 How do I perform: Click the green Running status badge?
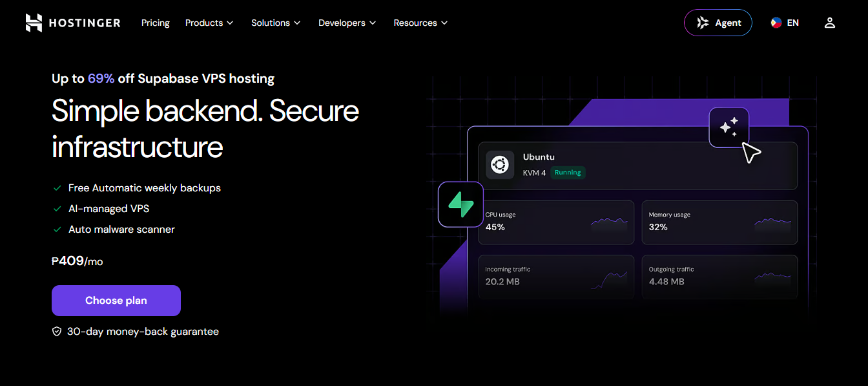(x=568, y=173)
